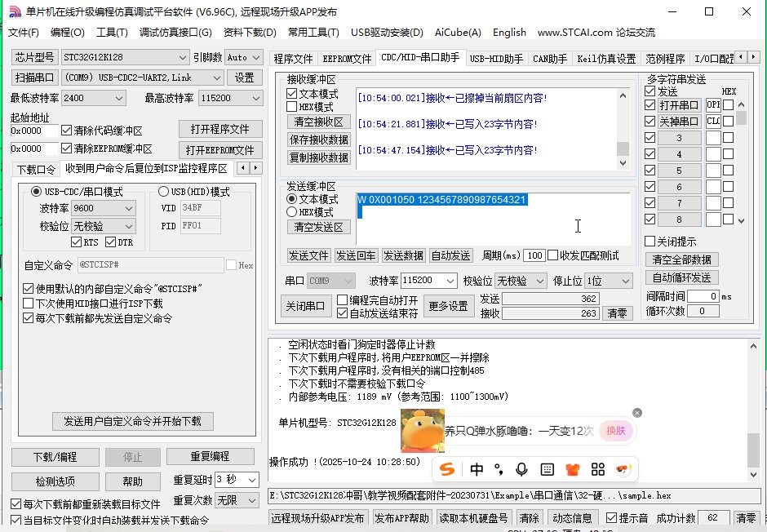This screenshot has width=767, height=532.
Task: Activate voice input microphone on Sogou toolbar
Action: tap(522, 469)
